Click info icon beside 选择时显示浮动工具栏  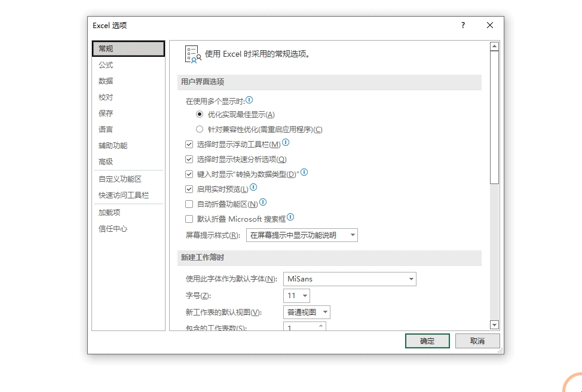286,143
